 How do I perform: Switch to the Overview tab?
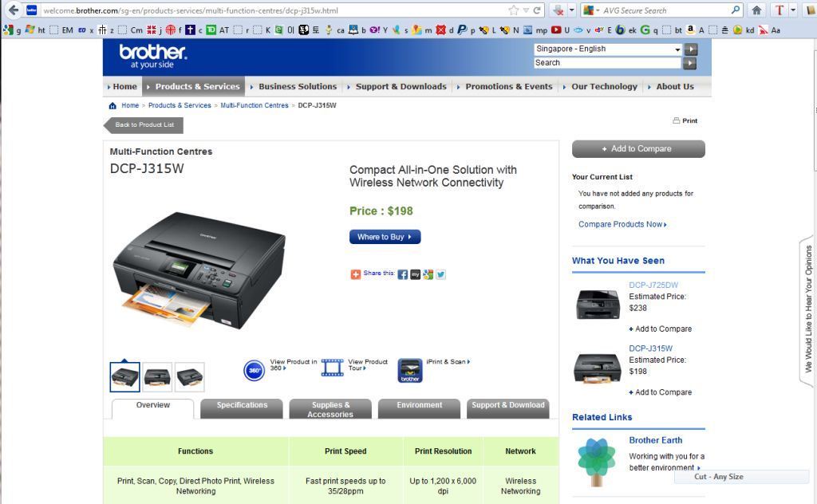152,409
